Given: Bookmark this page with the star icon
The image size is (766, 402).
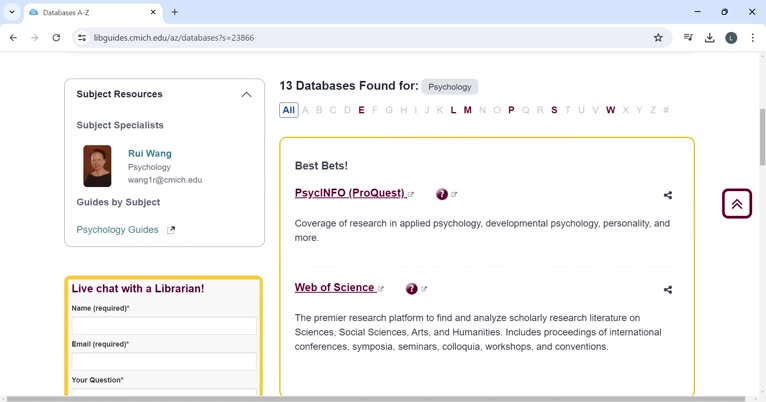Looking at the screenshot, I should [658, 38].
